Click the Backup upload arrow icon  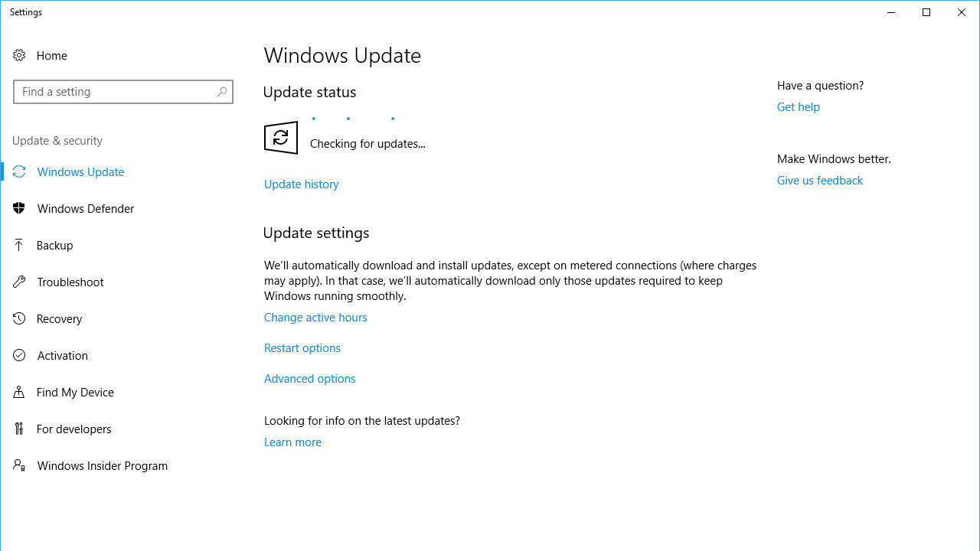pyautogui.click(x=19, y=245)
